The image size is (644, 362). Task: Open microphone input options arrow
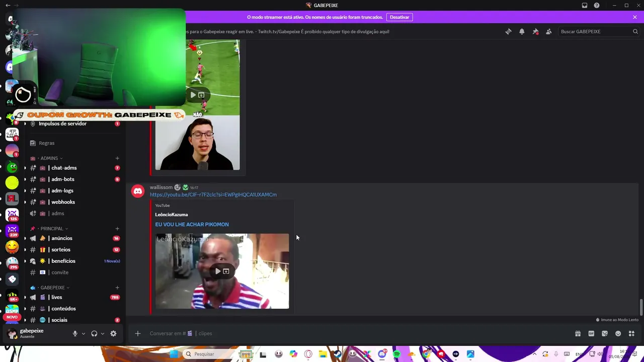pyautogui.click(x=84, y=333)
